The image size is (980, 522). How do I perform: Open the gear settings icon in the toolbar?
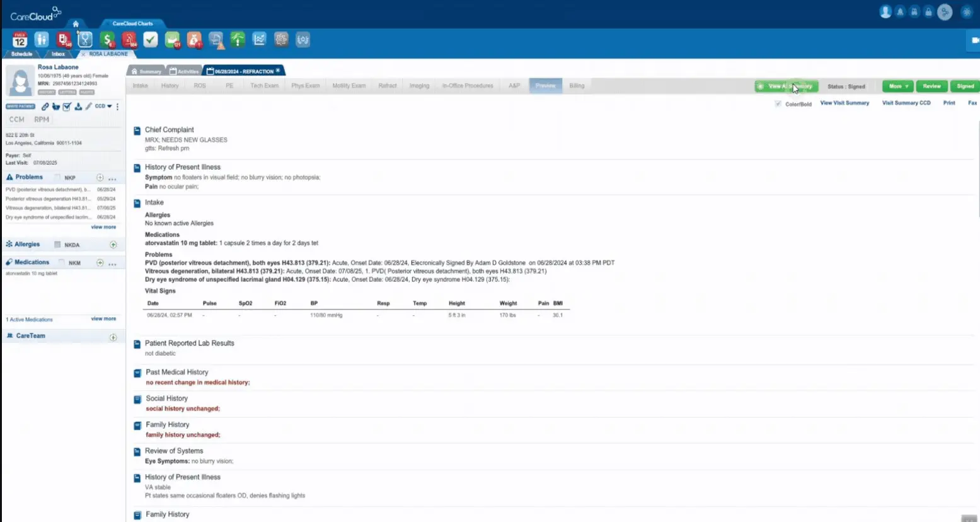(x=281, y=39)
